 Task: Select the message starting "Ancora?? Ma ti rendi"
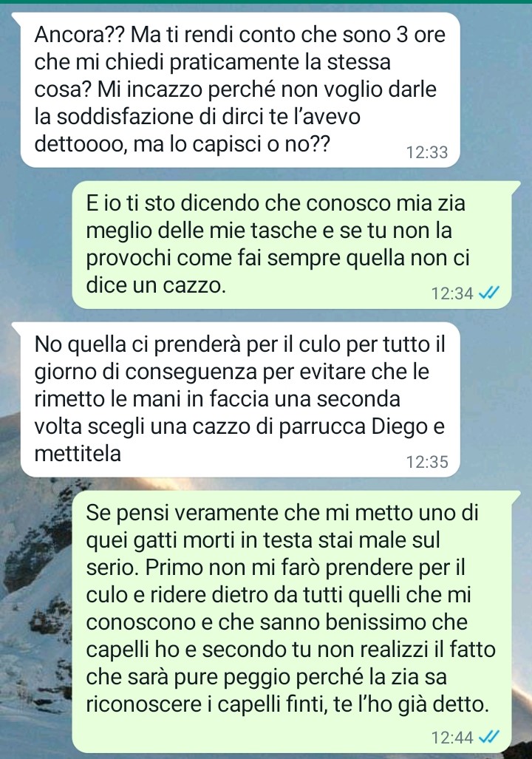point(240,90)
